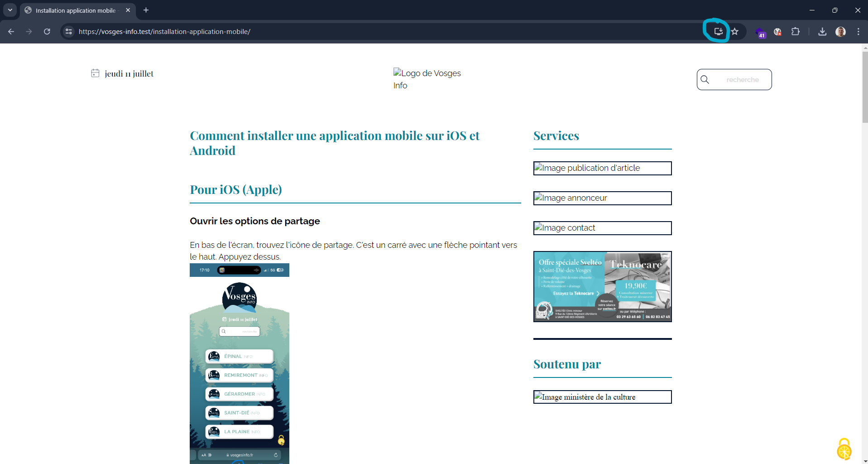The width and height of the screenshot is (868, 464).
Task: Open the Image contact link
Action: pyautogui.click(x=602, y=228)
